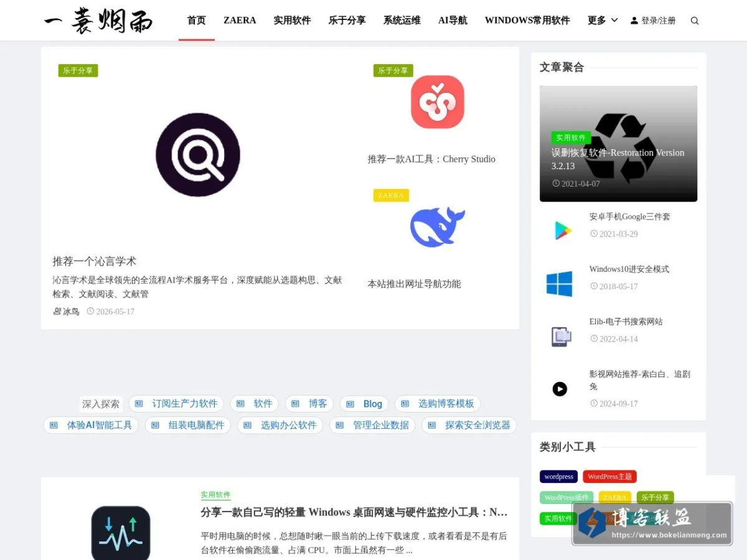747x560 pixels.
Task: Expand the 更多 dropdown menu
Action: 603,21
